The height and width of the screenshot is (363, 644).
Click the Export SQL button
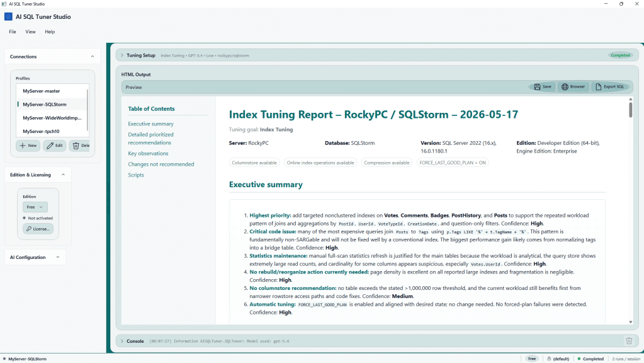pos(609,87)
